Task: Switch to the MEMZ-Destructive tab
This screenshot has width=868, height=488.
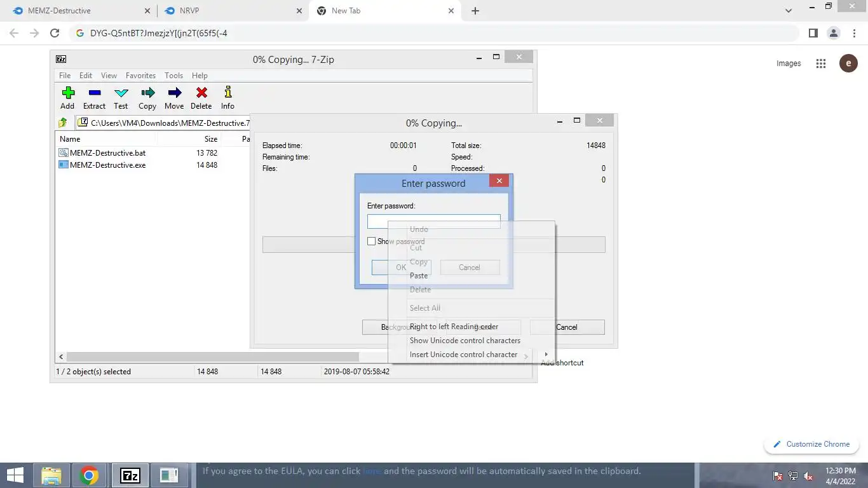Action: [x=78, y=11]
